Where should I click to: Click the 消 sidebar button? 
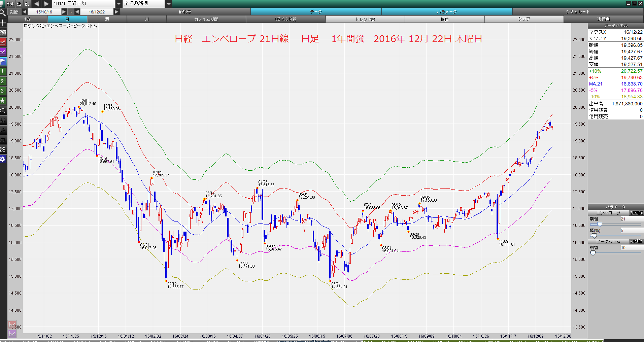(3, 110)
